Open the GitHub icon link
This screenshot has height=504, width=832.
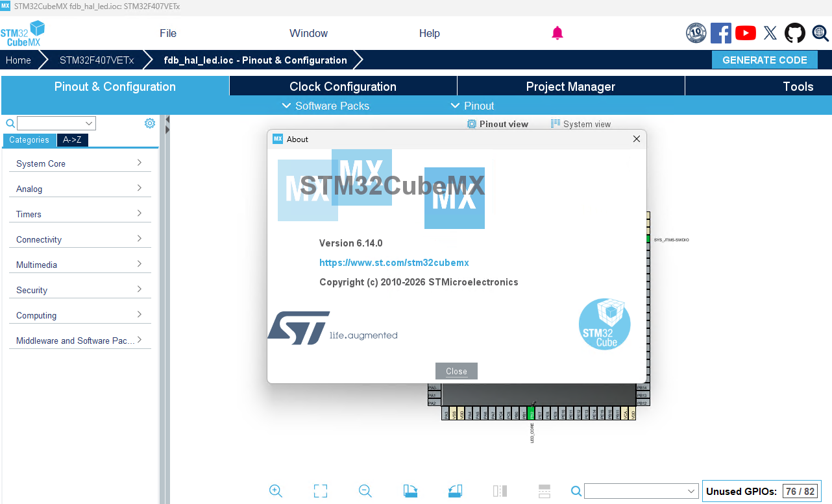(795, 33)
